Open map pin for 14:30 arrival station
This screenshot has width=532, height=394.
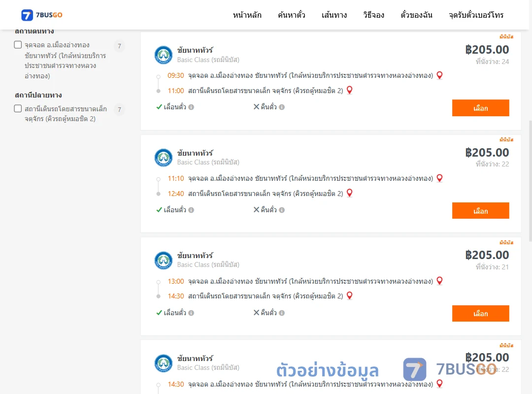(x=349, y=295)
